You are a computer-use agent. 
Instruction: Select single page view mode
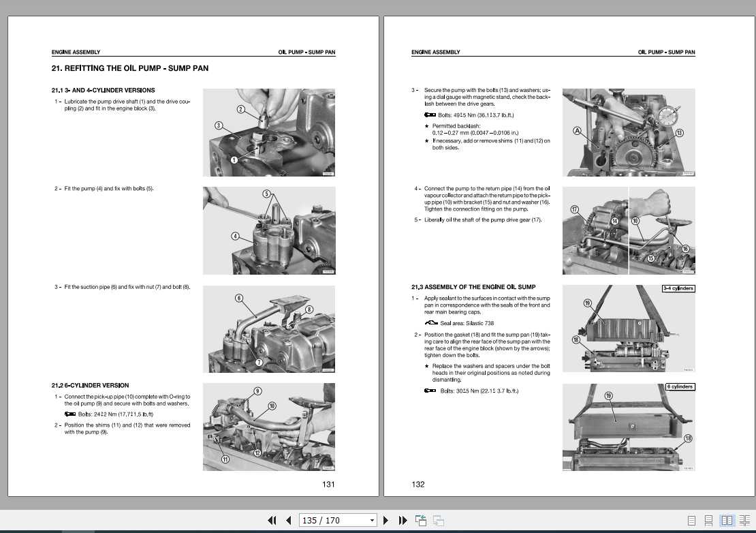coord(691,519)
